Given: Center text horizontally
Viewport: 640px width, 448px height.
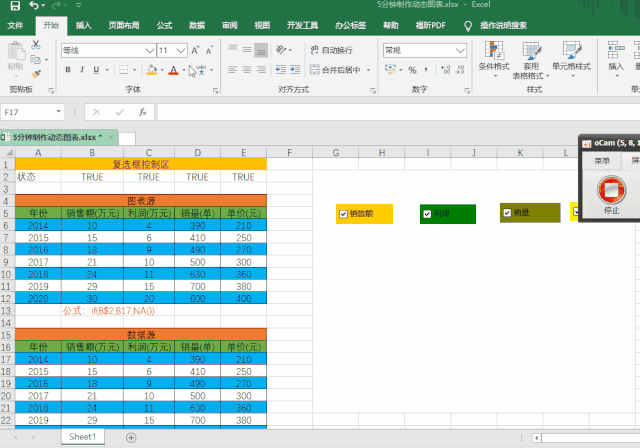Looking at the screenshot, I should pyautogui.click(x=247, y=70).
